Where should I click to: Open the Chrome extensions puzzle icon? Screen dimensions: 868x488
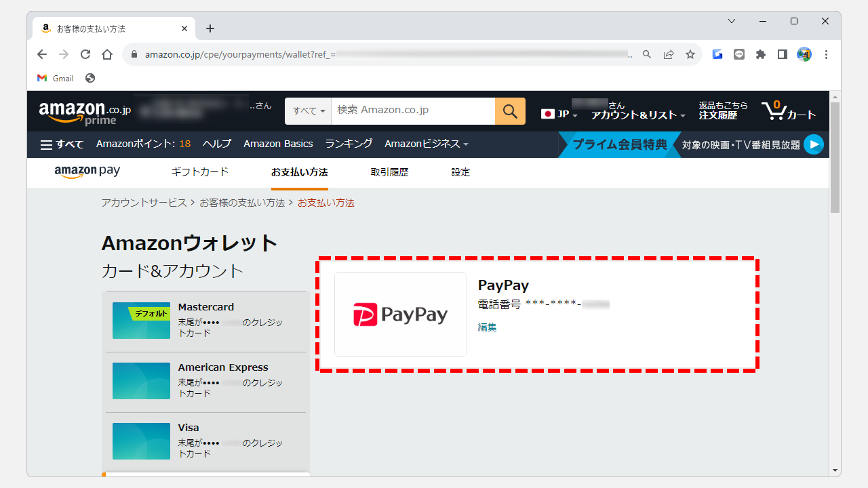(761, 54)
